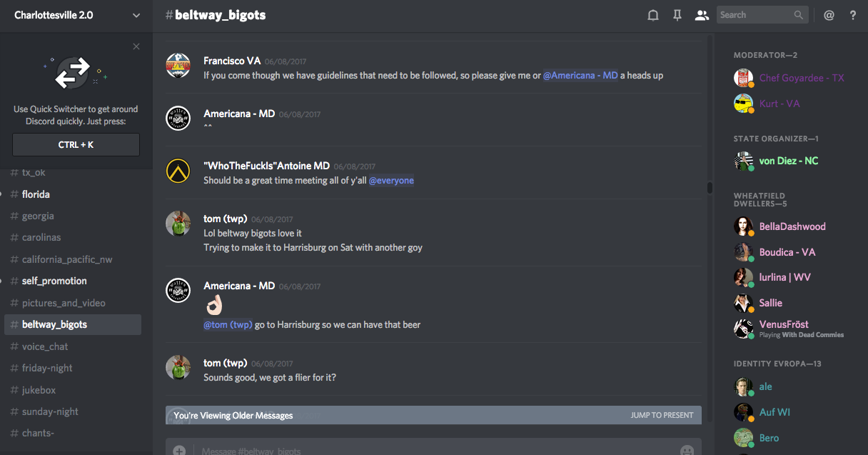Click the emoji picker smiley icon
This screenshot has width=868, height=455.
pos(687,450)
